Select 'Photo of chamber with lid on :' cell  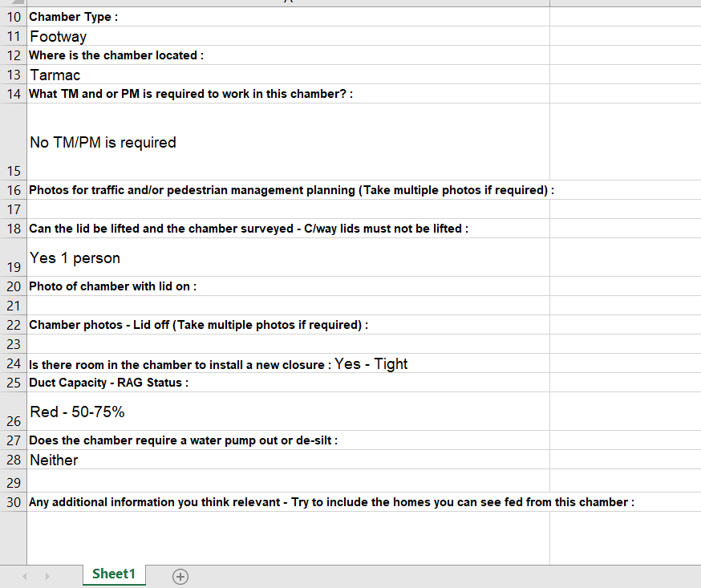pos(289,286)
